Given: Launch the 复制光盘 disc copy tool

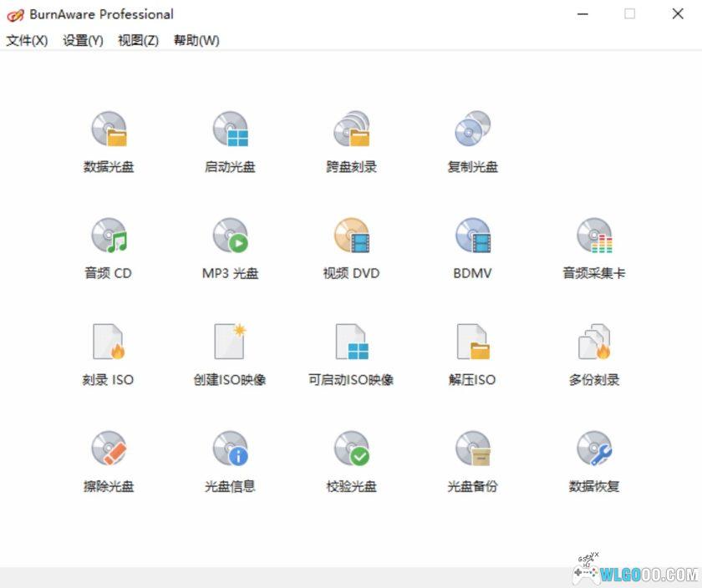Looking at the screenshot, I should click(472, 140).
